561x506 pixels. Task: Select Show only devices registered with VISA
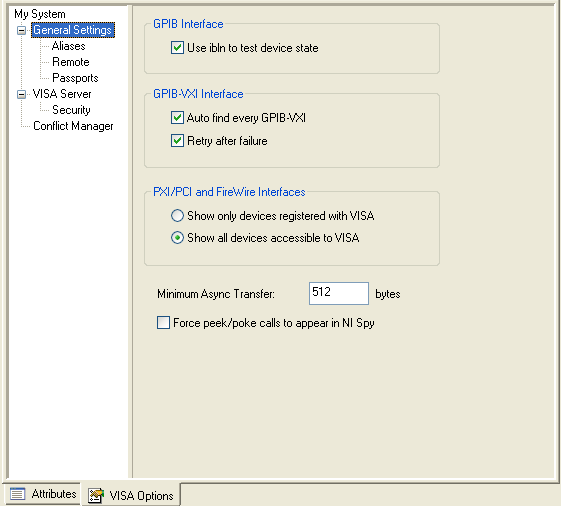pyautogui.click(x=177, y=216)
